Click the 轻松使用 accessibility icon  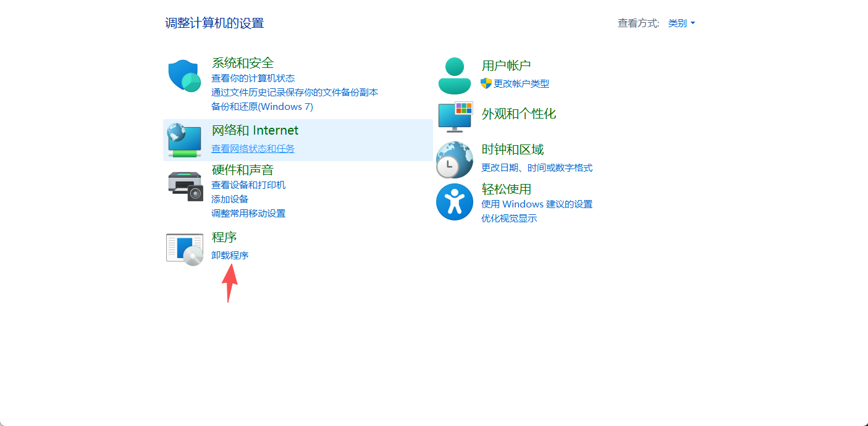(x=455, y=202)
